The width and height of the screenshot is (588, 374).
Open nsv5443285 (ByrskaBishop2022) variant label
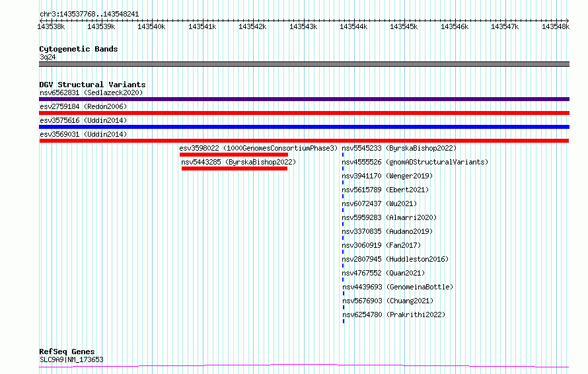tap(239, 162)
